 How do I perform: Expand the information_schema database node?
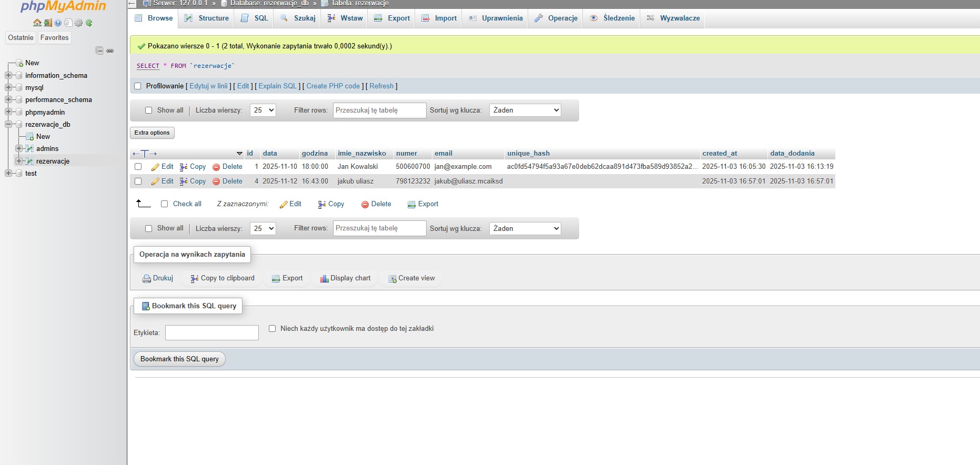coord(8,75)
